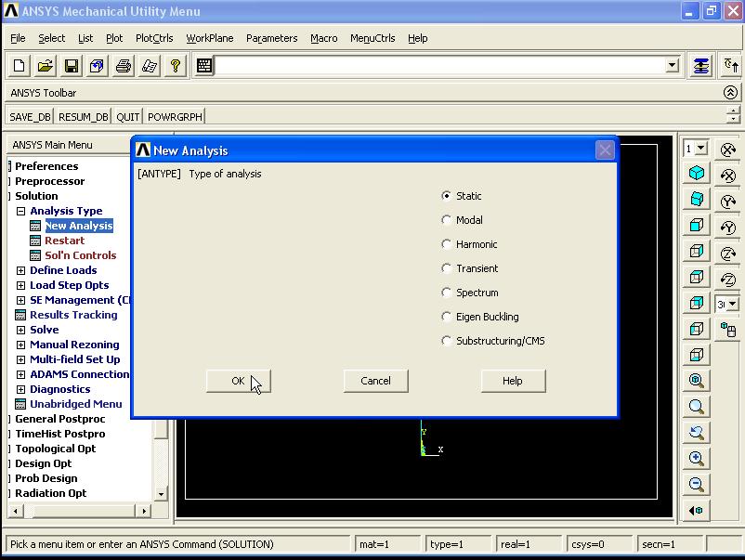Select the Spectrum radio button

tap(446, 293)
